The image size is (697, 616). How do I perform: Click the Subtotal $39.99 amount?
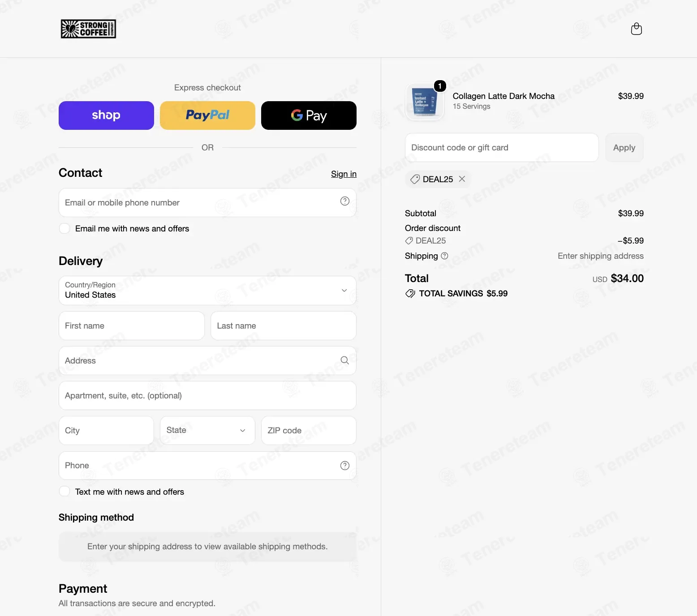[x=631, y=214]
